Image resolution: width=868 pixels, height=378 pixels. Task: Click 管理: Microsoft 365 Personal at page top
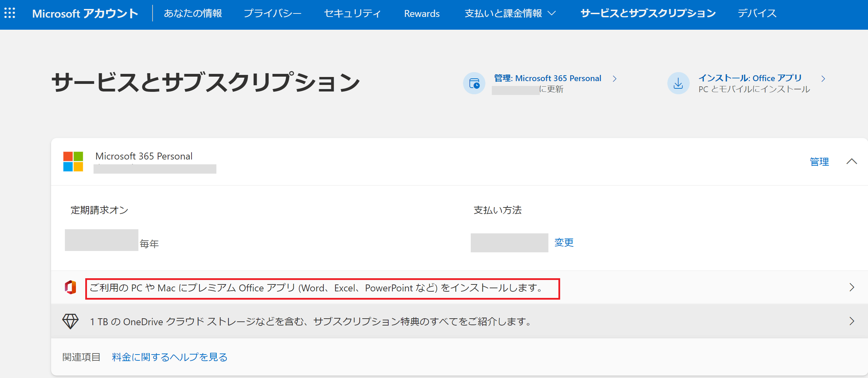(x=547, y=78)
